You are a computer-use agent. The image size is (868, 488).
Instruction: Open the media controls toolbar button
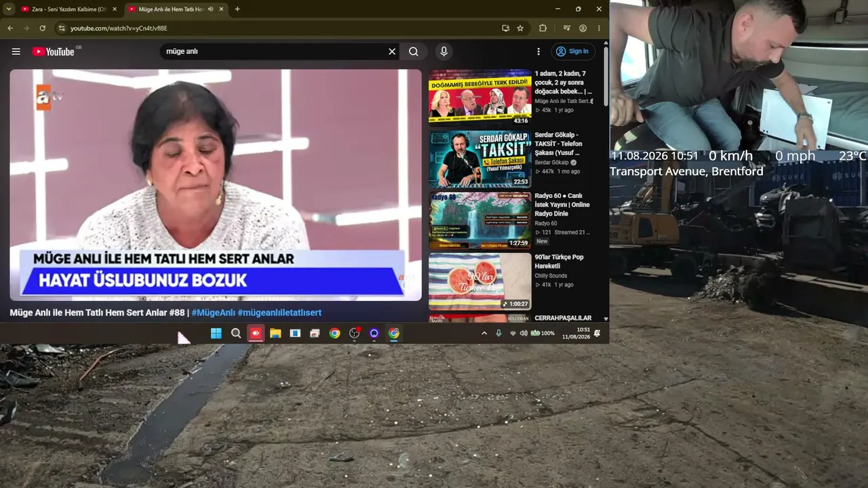tap(567, 28)
